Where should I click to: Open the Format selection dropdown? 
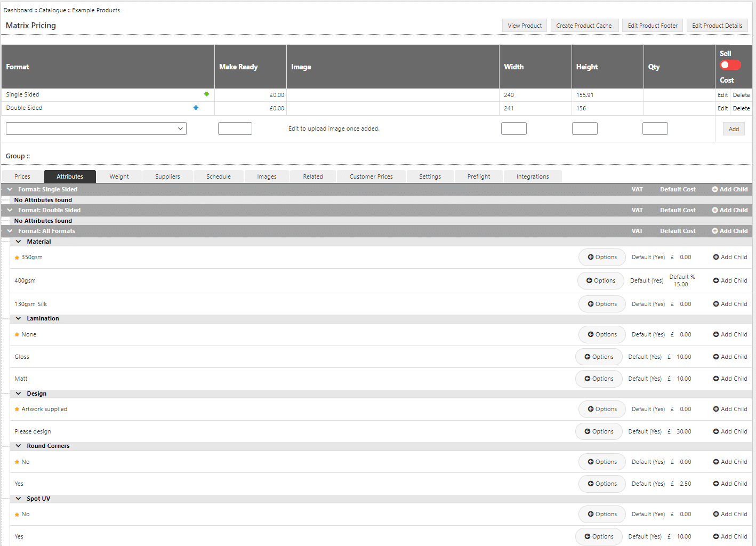(x=96, y=129)
